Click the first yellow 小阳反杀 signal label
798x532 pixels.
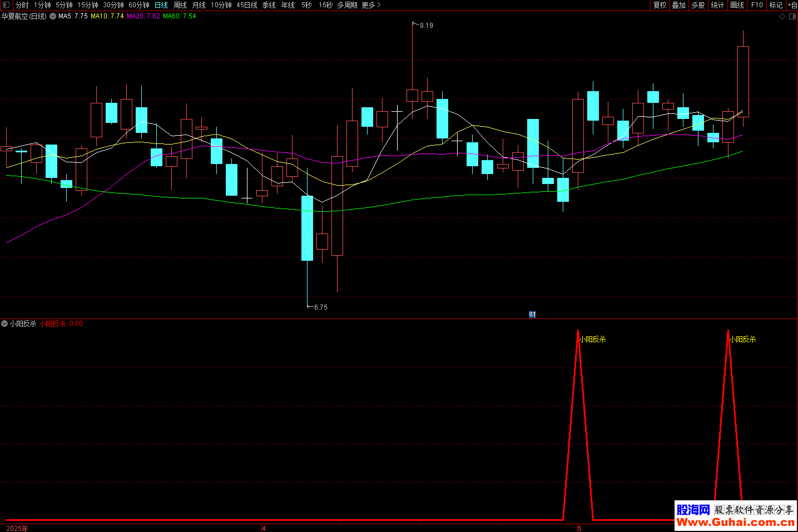coord(593,339)
